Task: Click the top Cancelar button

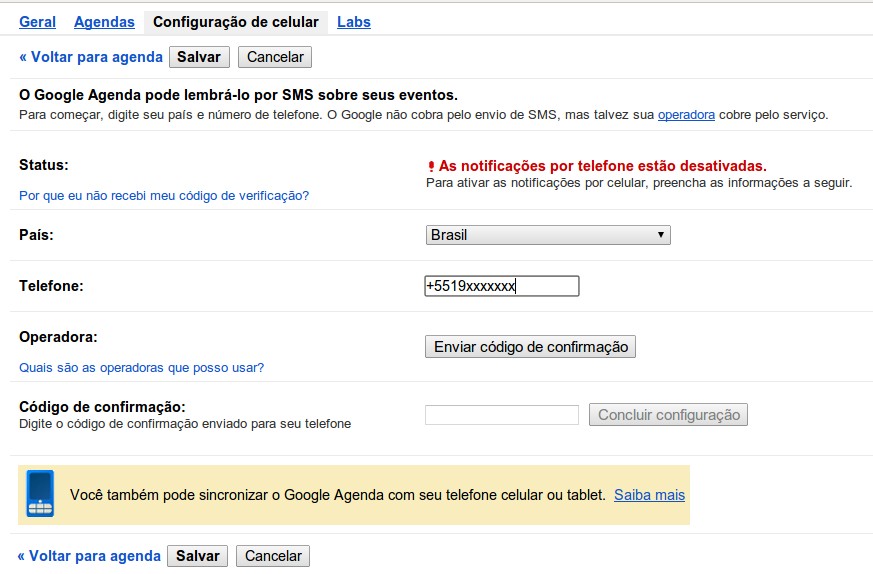Action: tap(275, 57)
